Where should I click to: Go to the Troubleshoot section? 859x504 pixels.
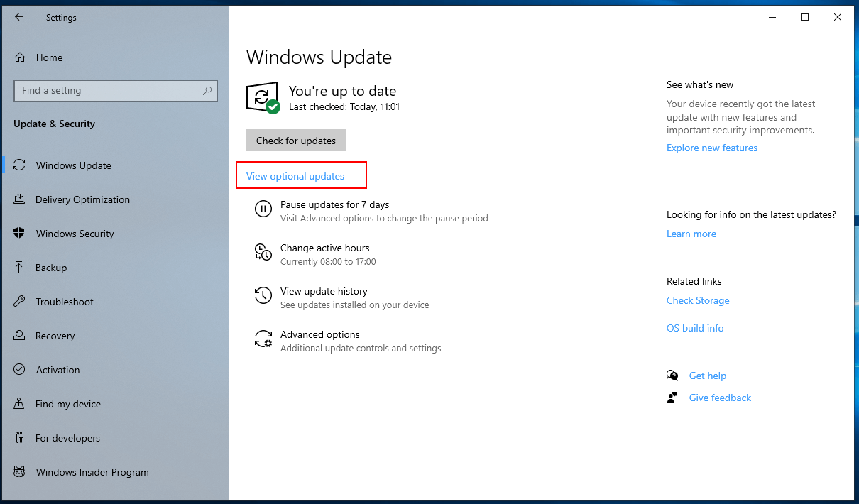point(65,302)
